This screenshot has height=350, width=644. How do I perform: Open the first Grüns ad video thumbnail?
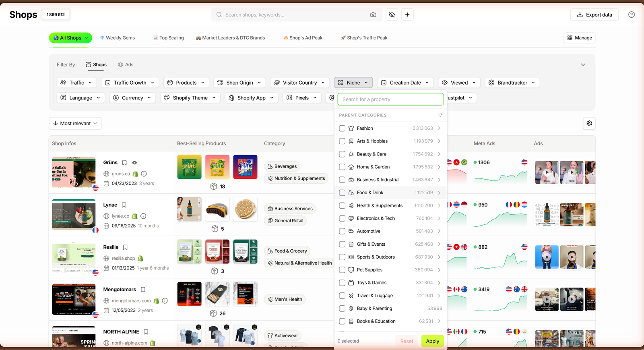(x=547, y=172)
